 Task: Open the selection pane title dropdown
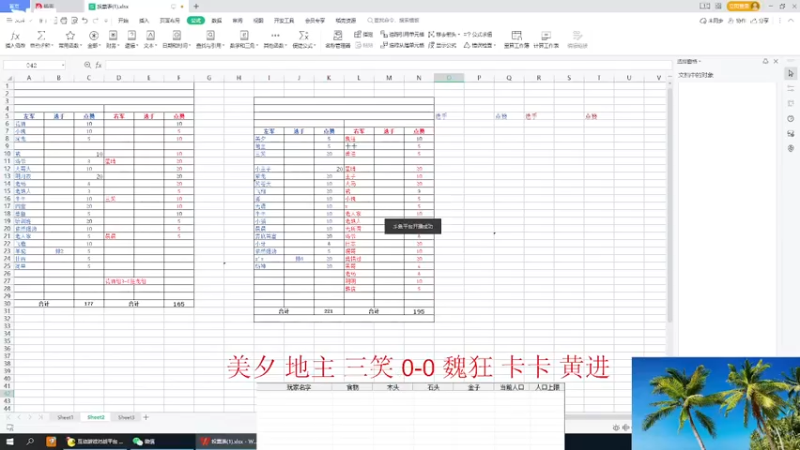pyautogui.click(x=689, y=61)
